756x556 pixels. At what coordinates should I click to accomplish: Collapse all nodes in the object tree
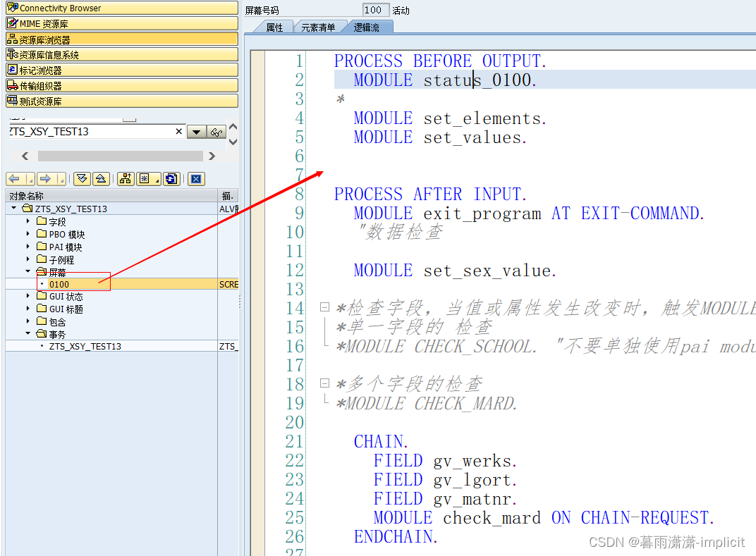101,179
